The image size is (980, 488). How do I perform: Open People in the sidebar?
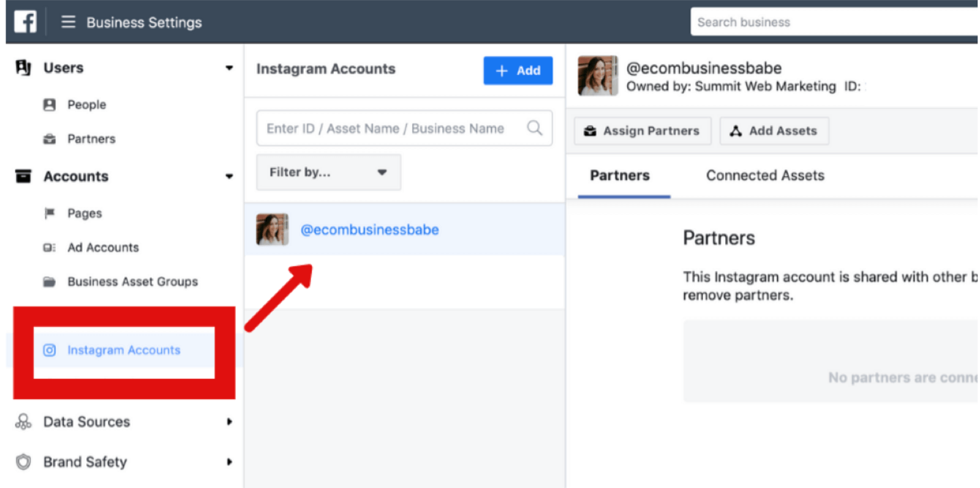point(86,105)
